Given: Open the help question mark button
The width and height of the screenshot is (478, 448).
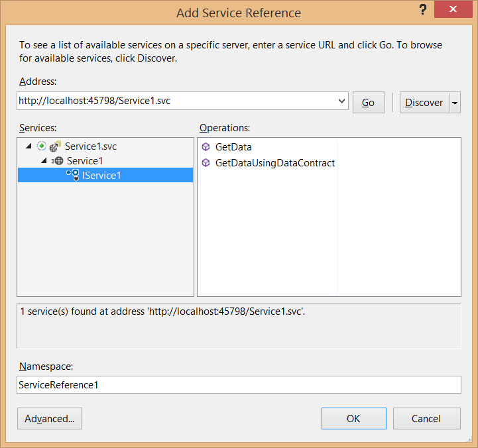Looking at the screenshot, I should [422, 9].
